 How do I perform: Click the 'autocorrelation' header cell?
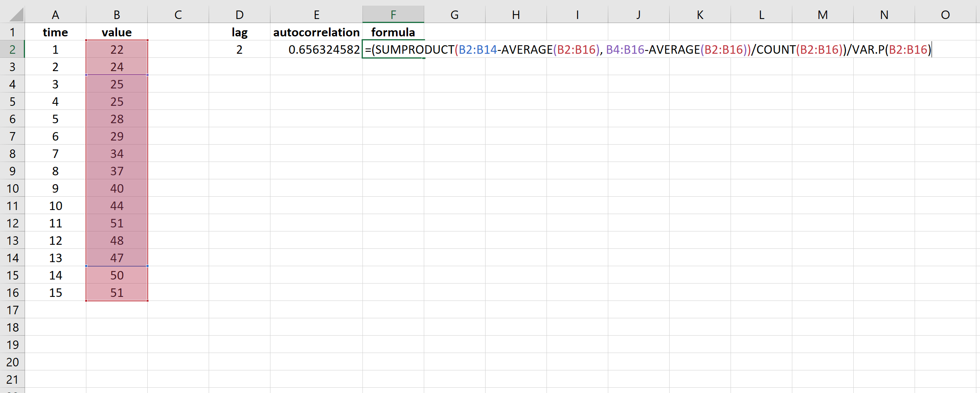tap(317, 32)
